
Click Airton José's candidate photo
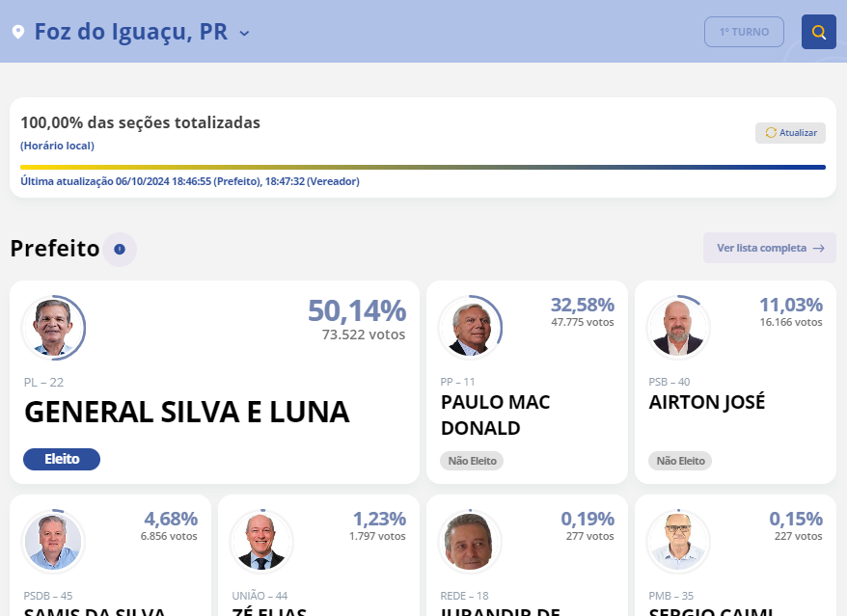coord(677,327)
